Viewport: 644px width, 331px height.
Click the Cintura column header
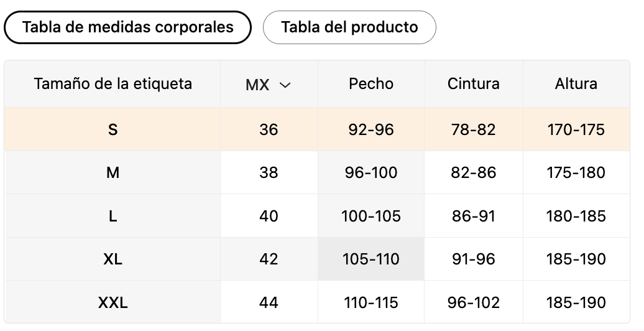[474, 84]
